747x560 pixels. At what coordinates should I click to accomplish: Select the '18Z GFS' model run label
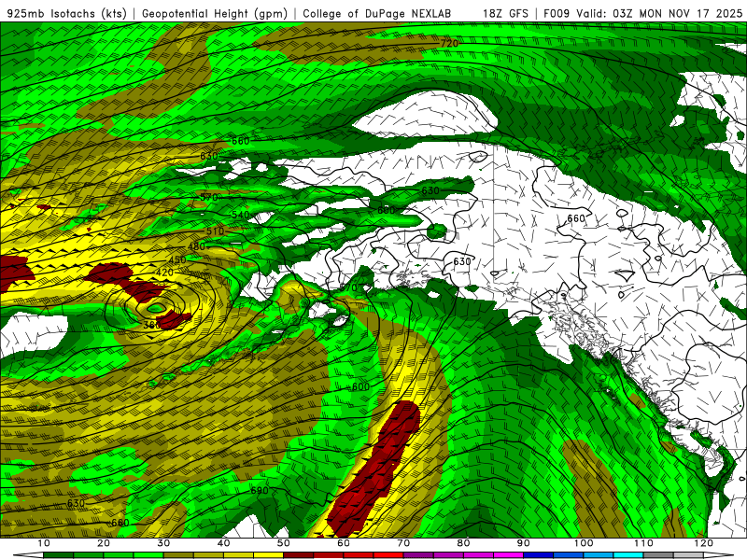[505, 13]
